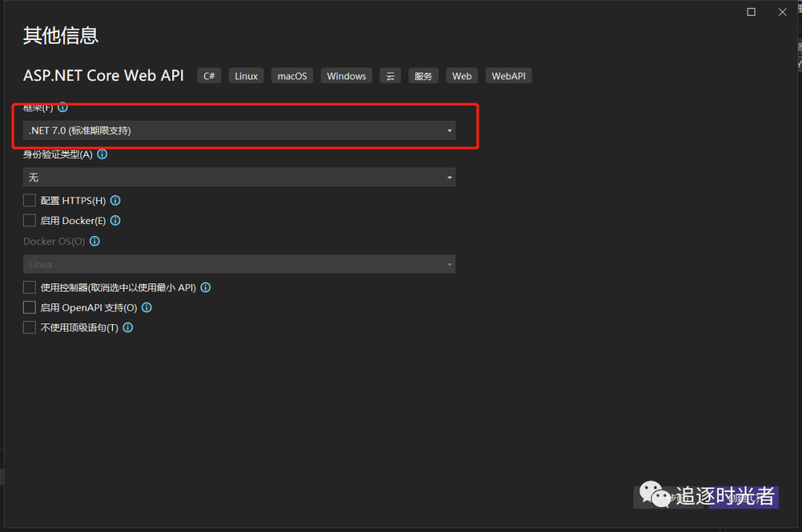Screen dimensions: 802x532
Task: Click the Docker OS(O) label
Action: coord(54,241)
